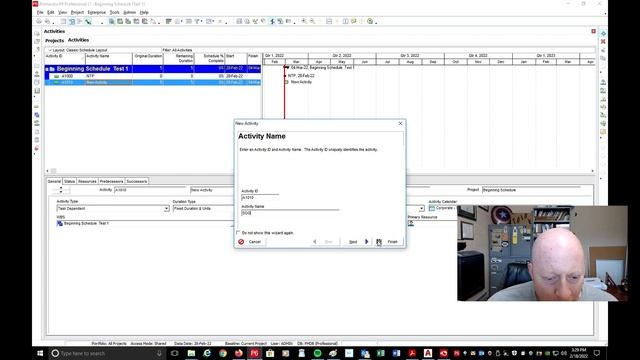
Task: Click the Project field in the details pane
Action: click(531, 190)
